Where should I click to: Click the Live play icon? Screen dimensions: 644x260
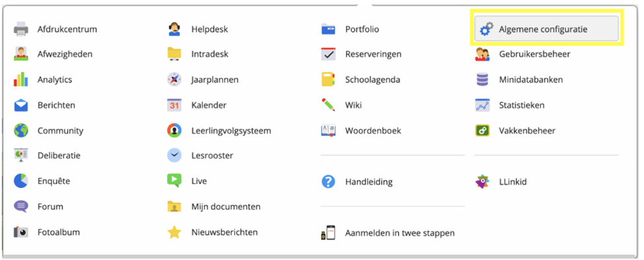[x=174, y=181]
